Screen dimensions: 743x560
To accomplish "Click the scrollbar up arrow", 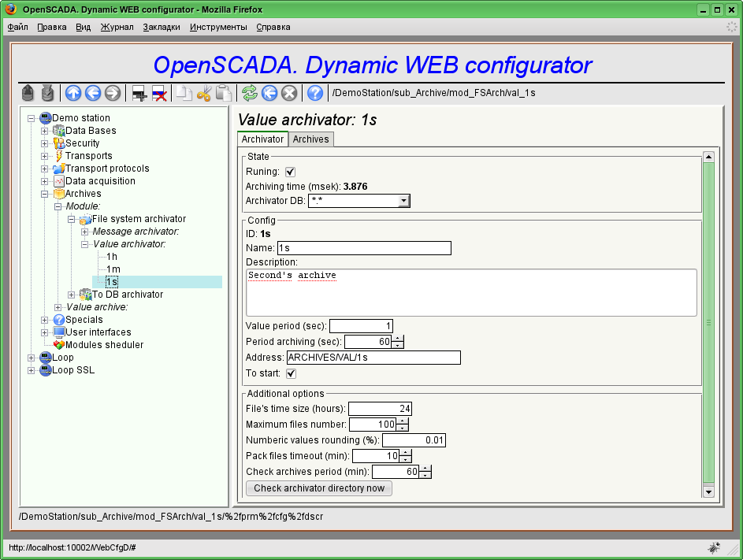I will (708, 157).
